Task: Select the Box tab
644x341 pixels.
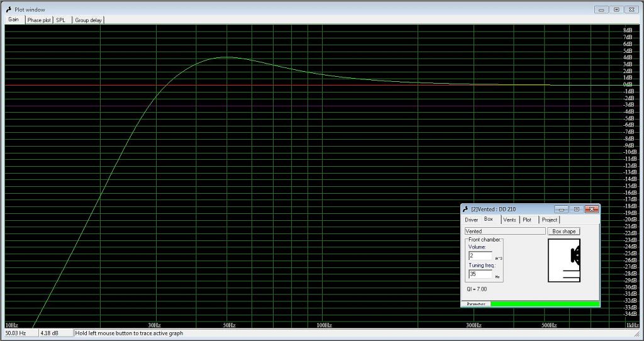Action: pos(489,219)
